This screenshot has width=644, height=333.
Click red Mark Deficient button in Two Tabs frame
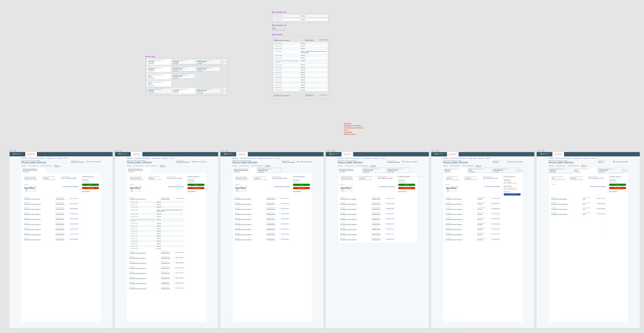coord(301,188)
